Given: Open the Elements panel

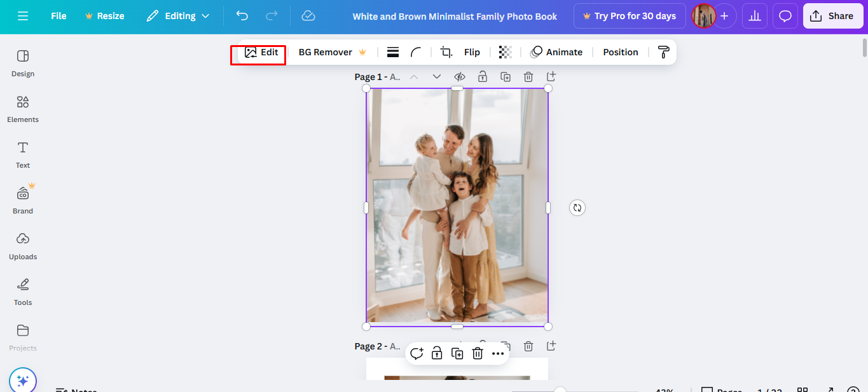Looking at the screenshot, I should (x=22, y=109).
